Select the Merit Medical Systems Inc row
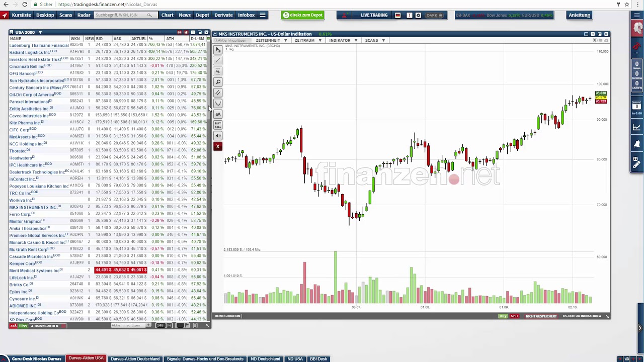Viewport: 644px width, 362px height. [x=108, y=270]
